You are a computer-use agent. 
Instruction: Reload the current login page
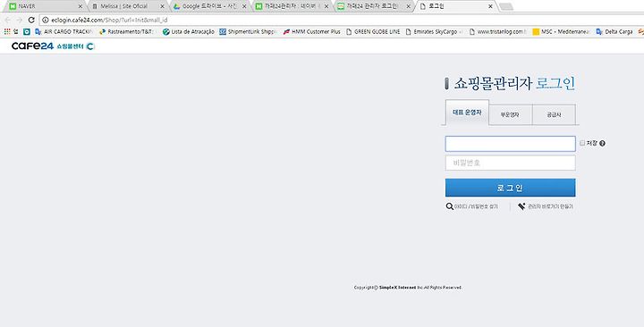point(31,20)
